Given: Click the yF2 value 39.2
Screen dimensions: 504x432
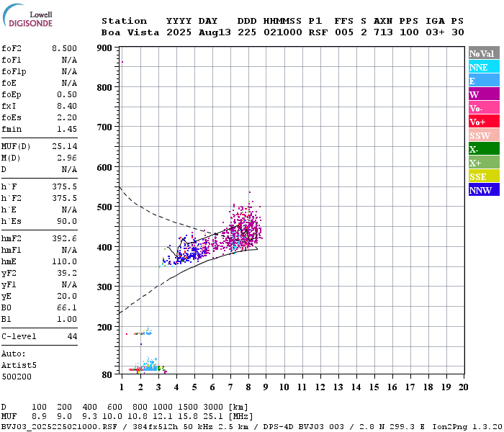Looking at the screenshot, I should pyautogui.click(x=67, y=273).
